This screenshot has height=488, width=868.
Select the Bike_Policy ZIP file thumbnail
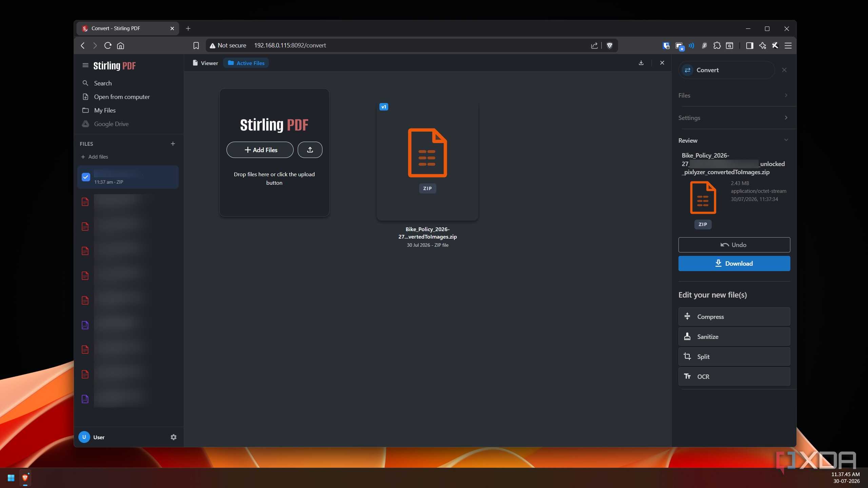point(428,161)
